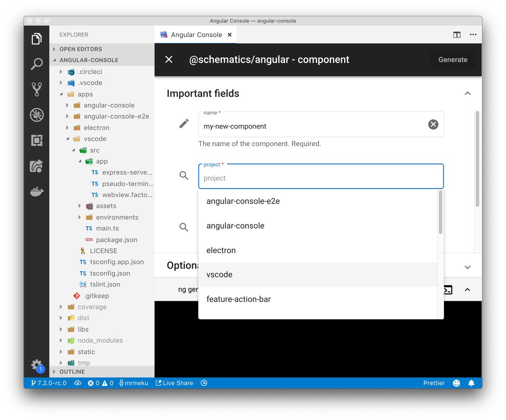The height and width of the screenshot is (420, 506).
Task: Expand the .vscode folder
Action: pyautogui.click(x=102, y=83)
